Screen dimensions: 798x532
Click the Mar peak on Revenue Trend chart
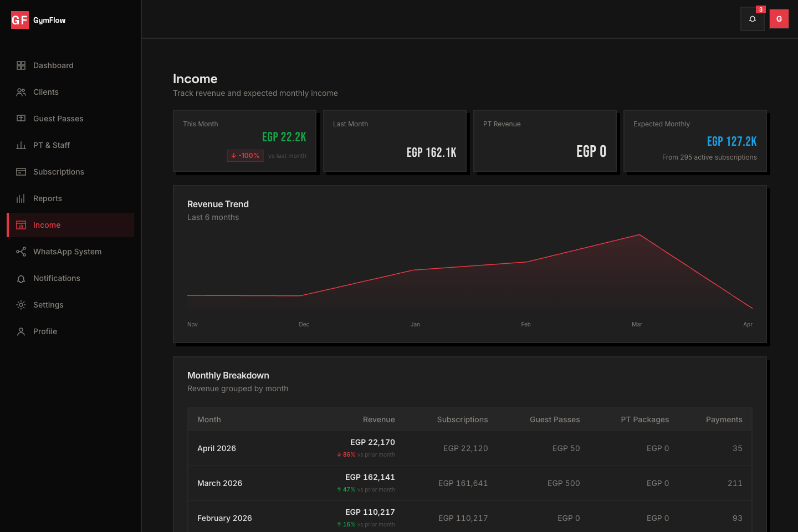639,235
